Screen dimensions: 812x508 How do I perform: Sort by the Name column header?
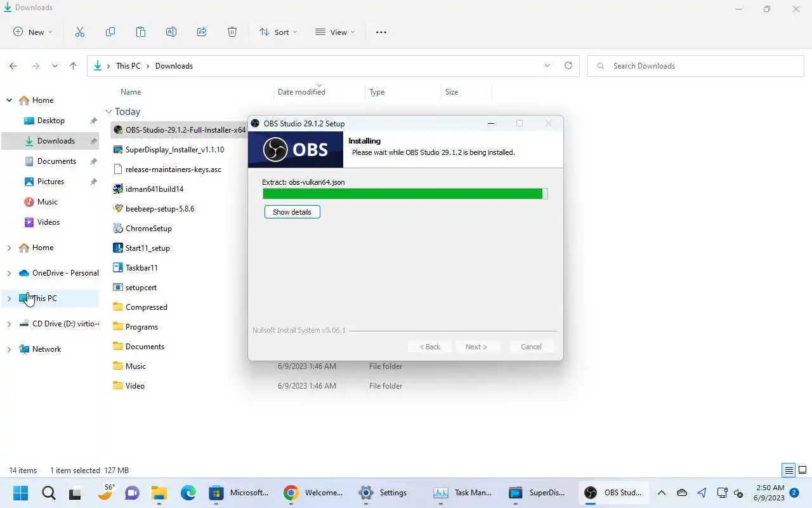[131, 92]
